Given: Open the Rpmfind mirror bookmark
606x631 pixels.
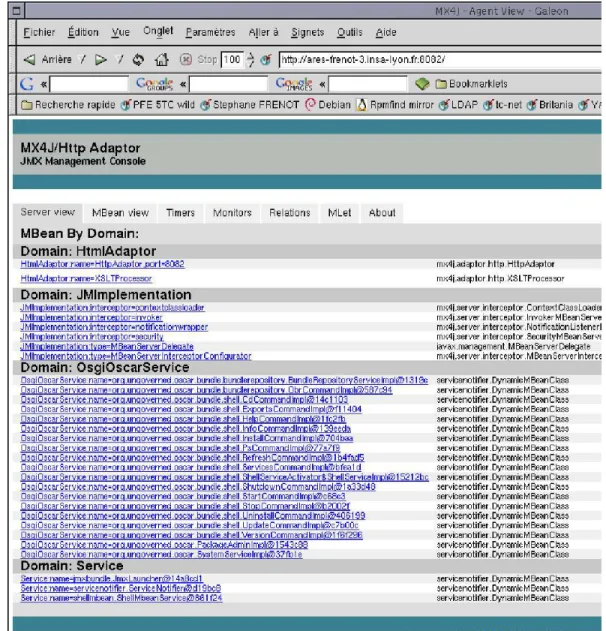Looking at the screenshot, I should 396,105.
